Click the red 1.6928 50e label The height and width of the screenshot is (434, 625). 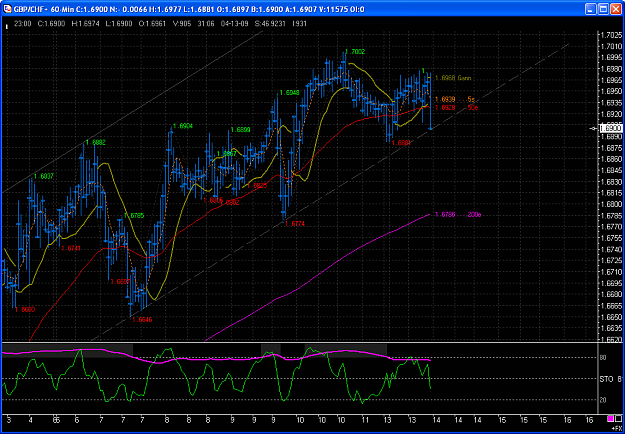click(x=456, y=108)
